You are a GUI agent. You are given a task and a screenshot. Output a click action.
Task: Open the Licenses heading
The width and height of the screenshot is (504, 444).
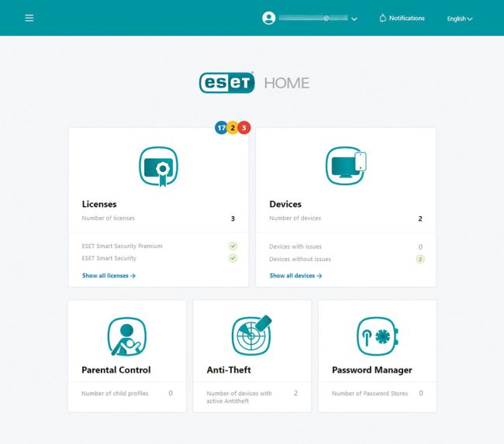coord(99,205)
